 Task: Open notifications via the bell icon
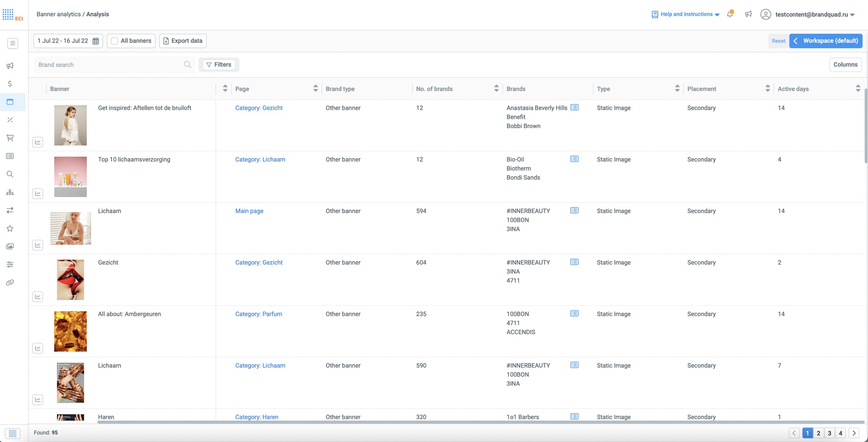pyautogui.click(x=730, y=14)
